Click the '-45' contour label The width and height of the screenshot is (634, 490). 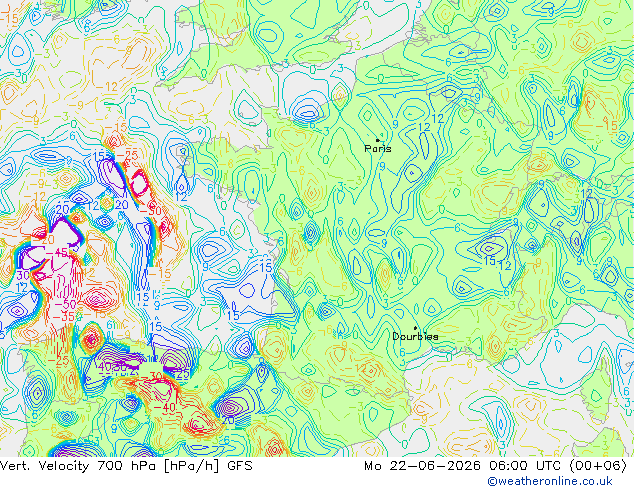tap(56, 253)
